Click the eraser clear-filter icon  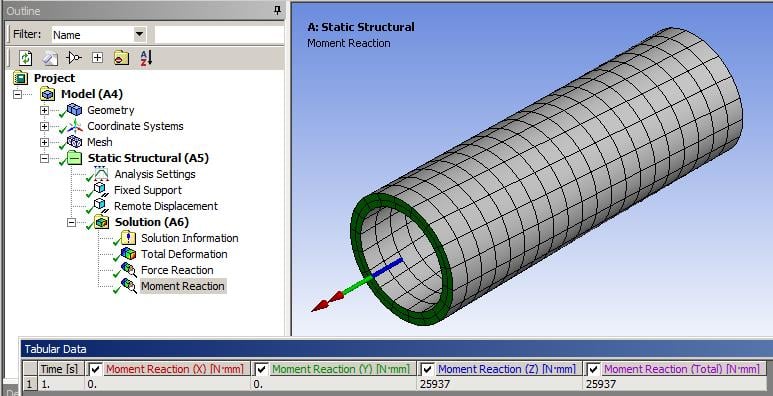[x=49, y=58]
